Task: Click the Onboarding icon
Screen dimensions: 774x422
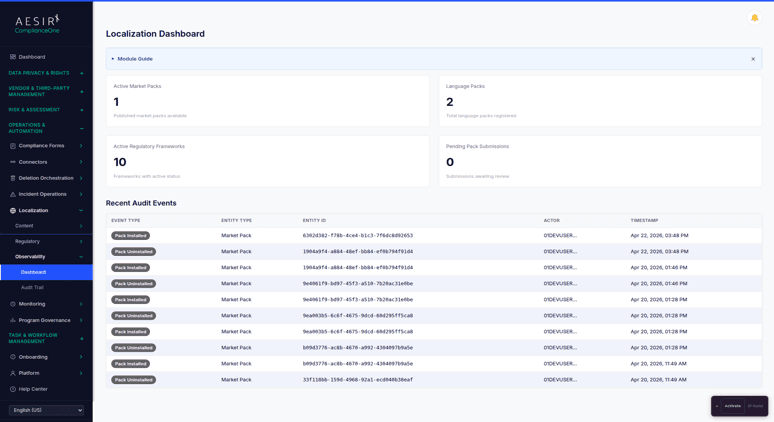Action: coord(13,357)
